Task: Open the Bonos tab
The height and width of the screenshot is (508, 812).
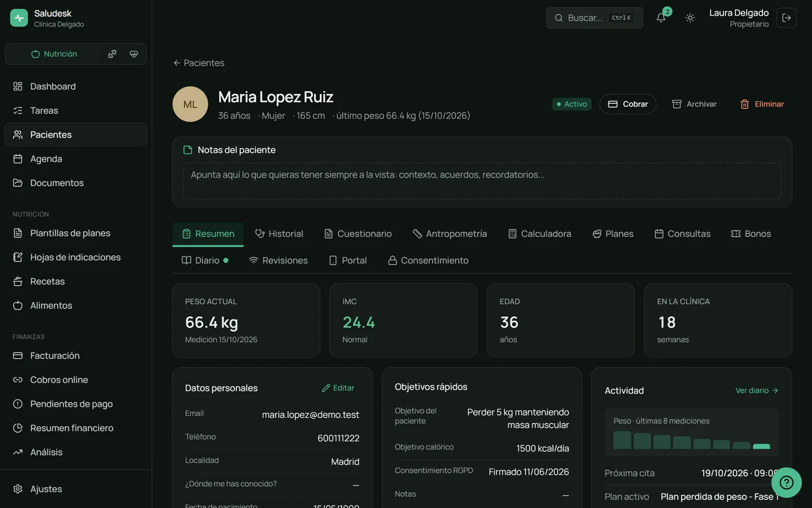Action: pyautogui.click(x=751, y=234)
